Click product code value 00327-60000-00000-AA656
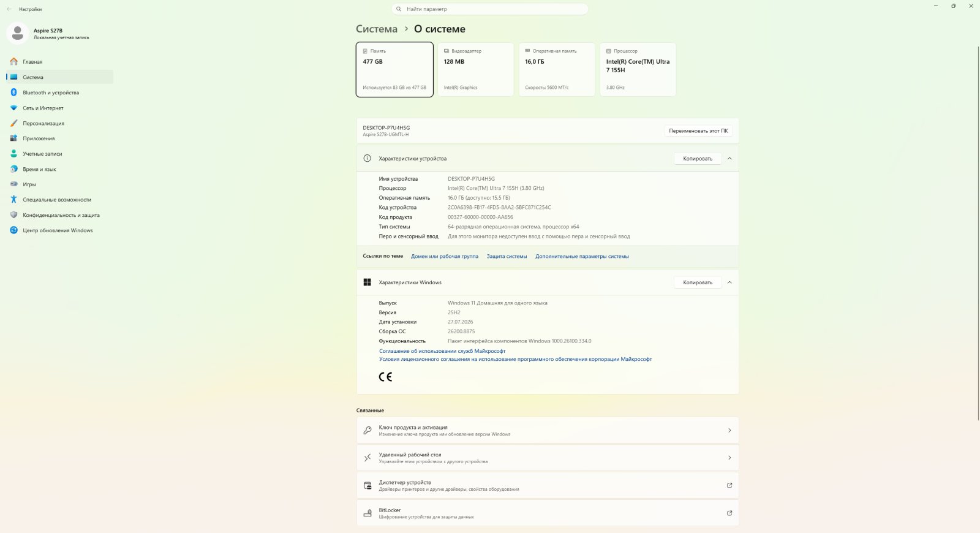 tap(480, 217)
